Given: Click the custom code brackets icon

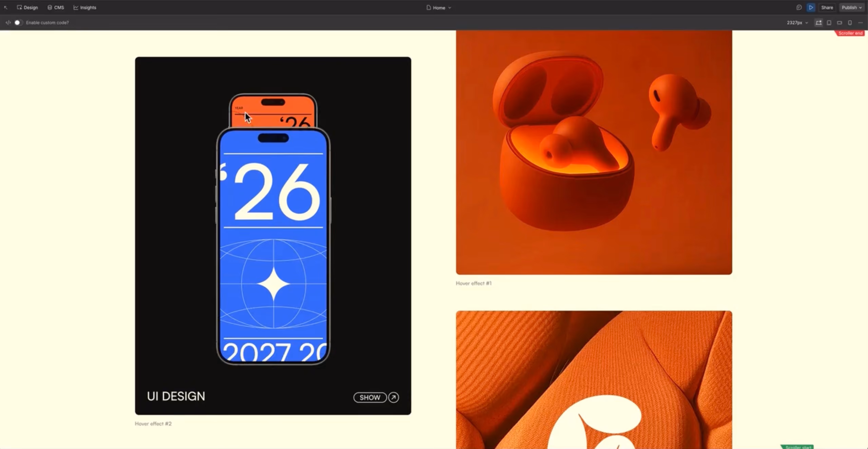Looking at the screenshot, I should 8,22.
